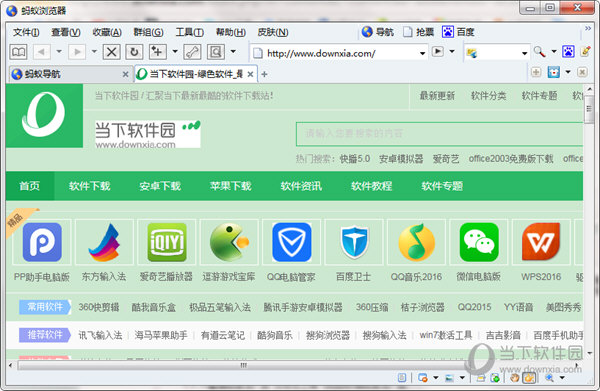Go forward with the right arrow button
This screenshot has height=391, width=600.
77,52
